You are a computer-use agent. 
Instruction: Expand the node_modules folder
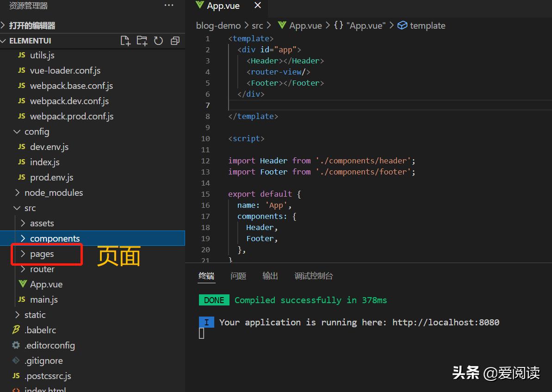53,193
